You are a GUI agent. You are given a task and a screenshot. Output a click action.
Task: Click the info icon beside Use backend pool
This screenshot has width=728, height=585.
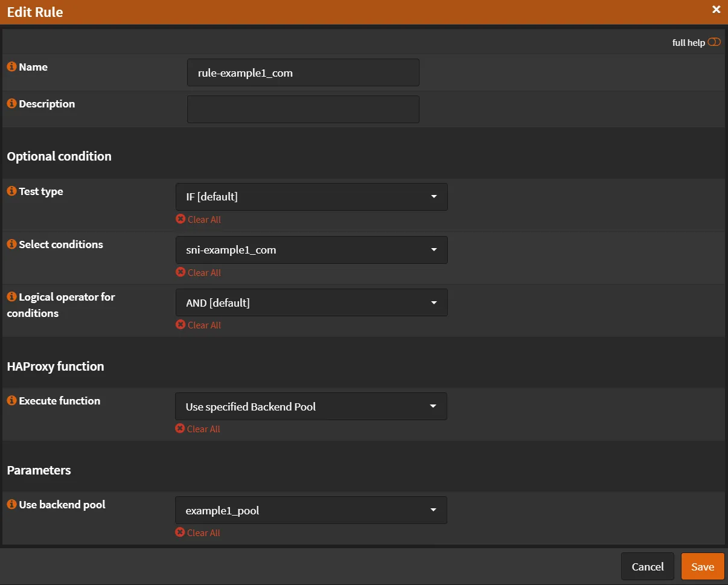tap(11, 504)
